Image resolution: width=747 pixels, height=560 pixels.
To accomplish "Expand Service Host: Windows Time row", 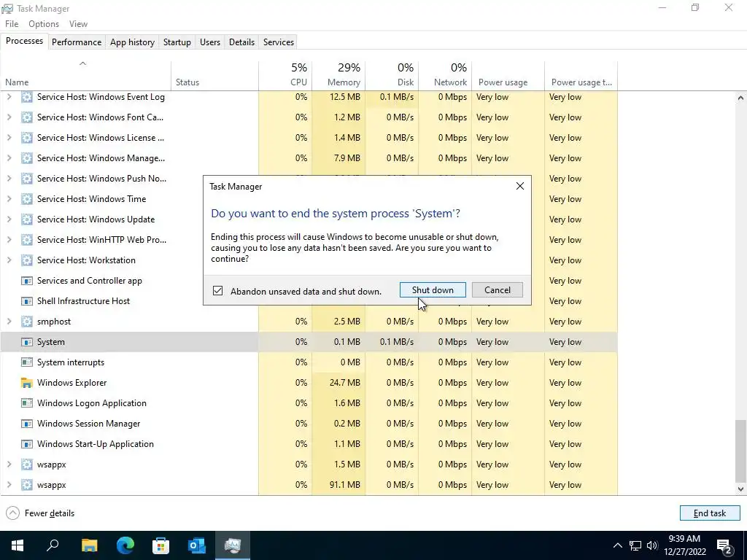I will pyautogui.click(x=9, y=199).
